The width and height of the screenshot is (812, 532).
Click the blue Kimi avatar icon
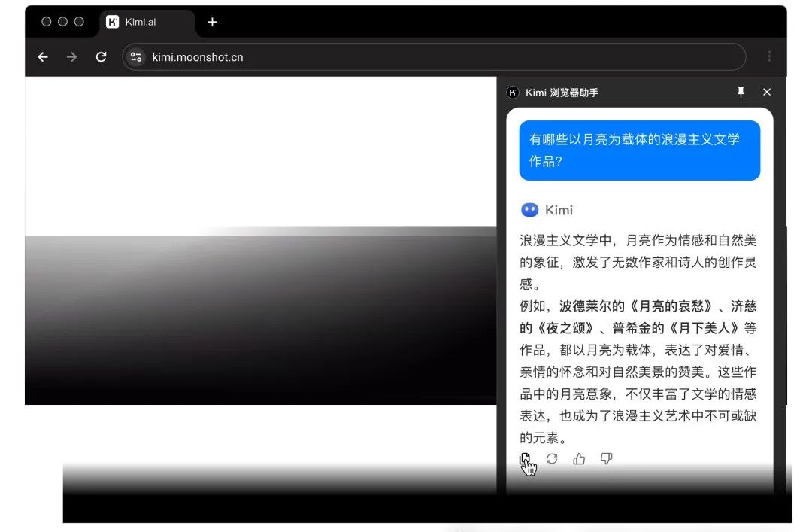529,210
